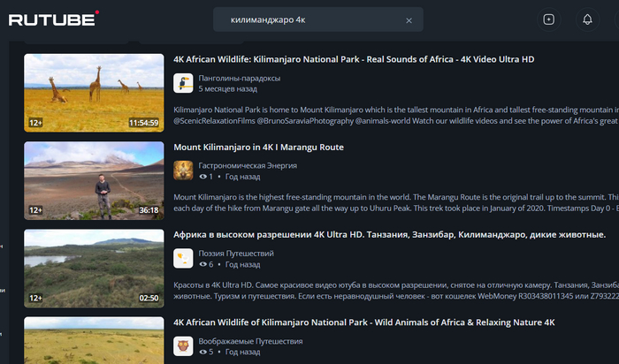
Task: Click the upload video plus icon
Action: pos(548,19)
